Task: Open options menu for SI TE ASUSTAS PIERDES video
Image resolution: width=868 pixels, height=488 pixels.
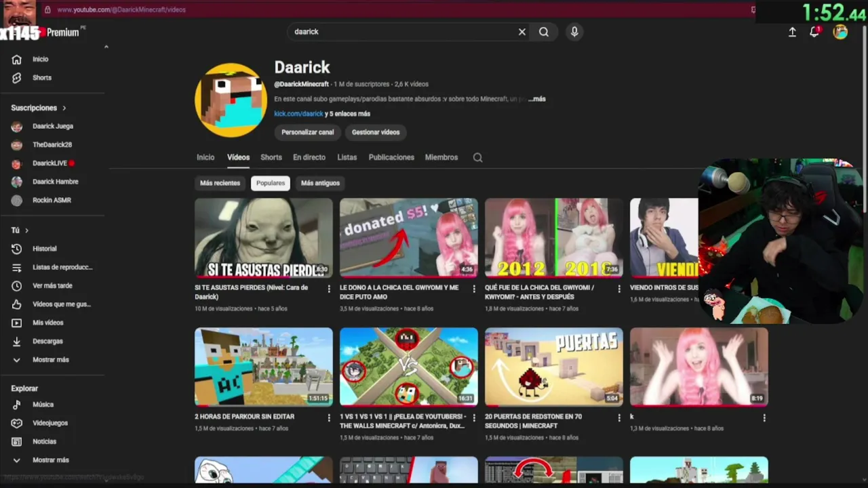Action: tap(329, 289)
